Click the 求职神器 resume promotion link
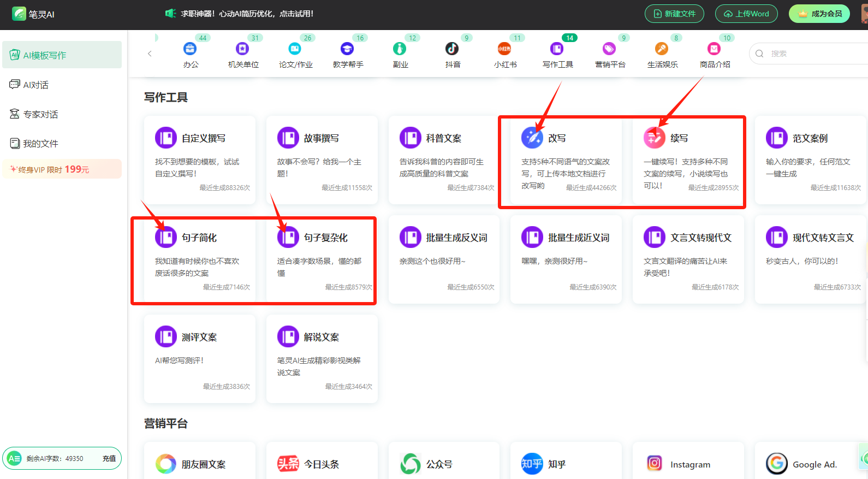868x479 pixels. 247,14
